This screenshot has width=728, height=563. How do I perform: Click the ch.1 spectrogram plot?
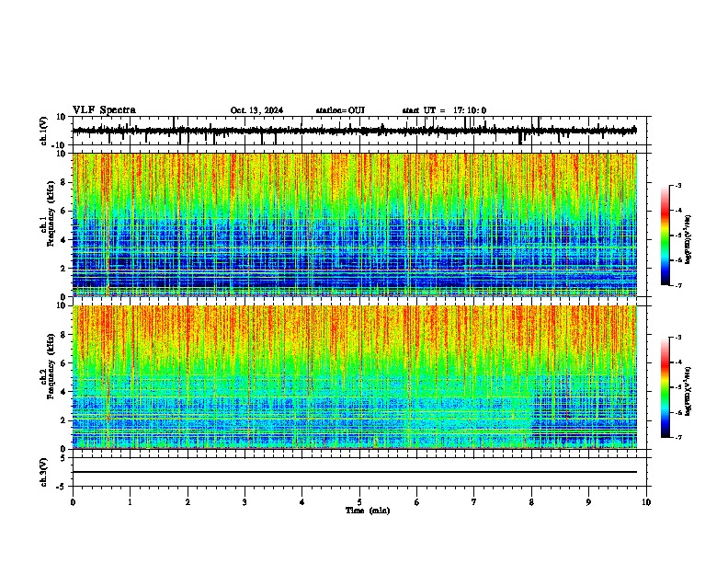(x=355, y=224)
